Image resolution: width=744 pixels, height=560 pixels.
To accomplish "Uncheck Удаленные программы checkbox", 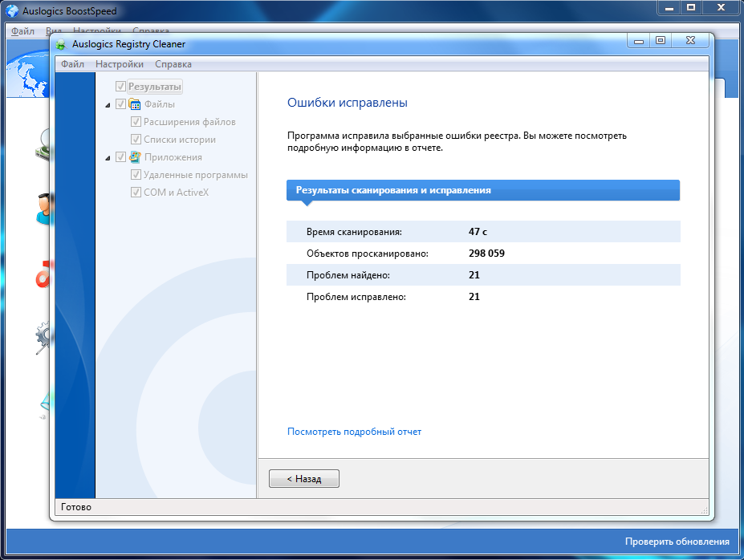I will [136, 174].
